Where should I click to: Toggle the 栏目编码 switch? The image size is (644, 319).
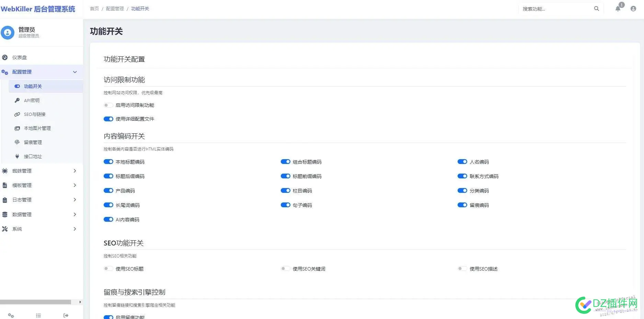point(286,190)
